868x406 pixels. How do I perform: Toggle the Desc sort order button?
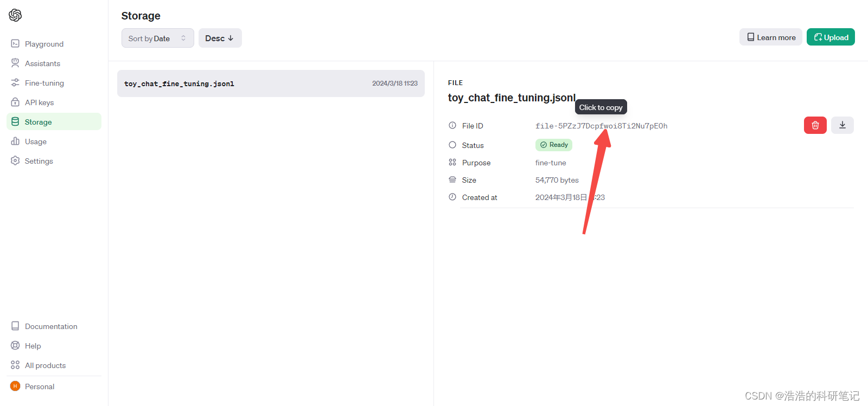220,38
